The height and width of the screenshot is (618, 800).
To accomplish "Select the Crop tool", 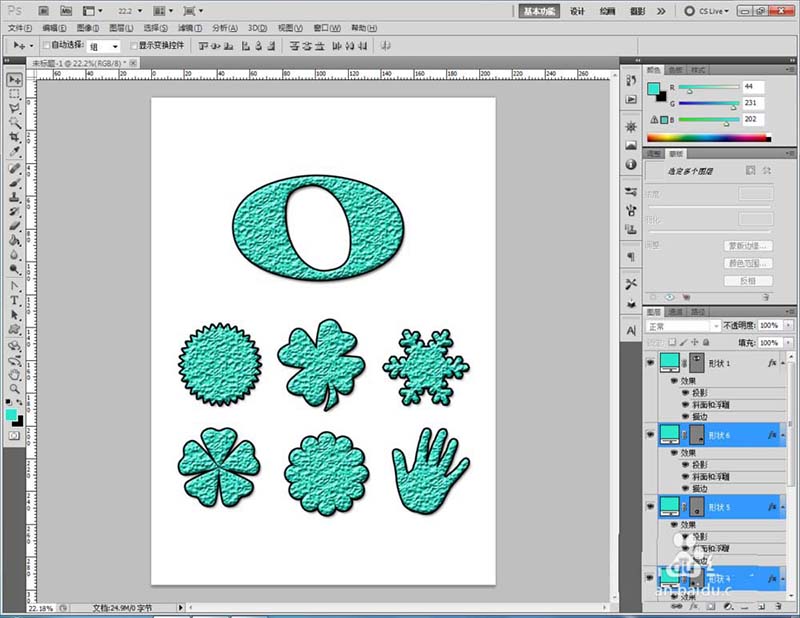I will 15,136.
